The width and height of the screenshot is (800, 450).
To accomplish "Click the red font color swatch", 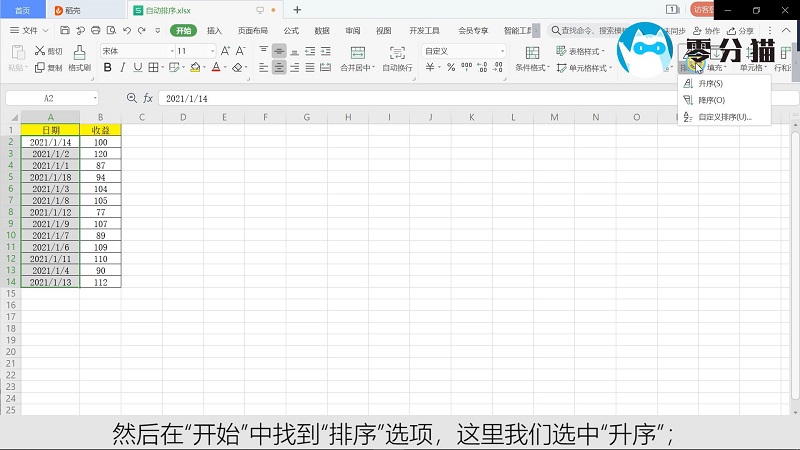I will 216,68.
